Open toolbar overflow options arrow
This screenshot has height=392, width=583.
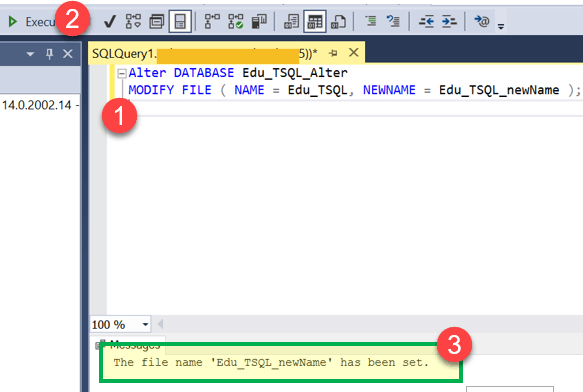(501, 26)
